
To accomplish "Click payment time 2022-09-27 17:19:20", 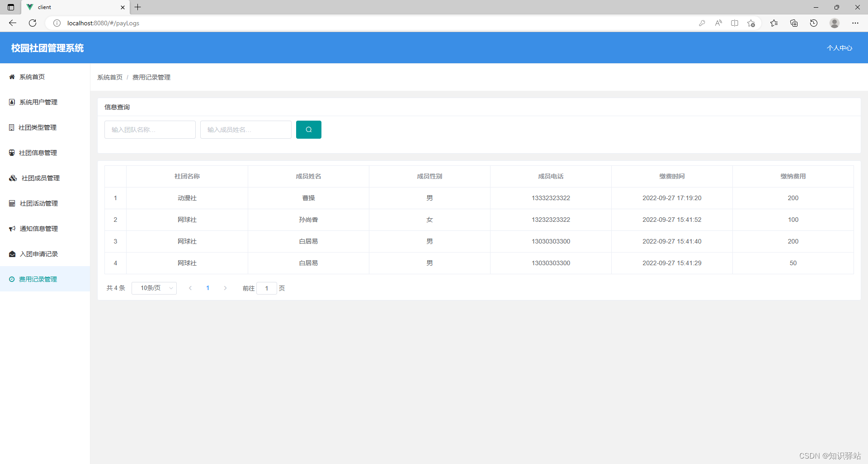I will (672, 198).
